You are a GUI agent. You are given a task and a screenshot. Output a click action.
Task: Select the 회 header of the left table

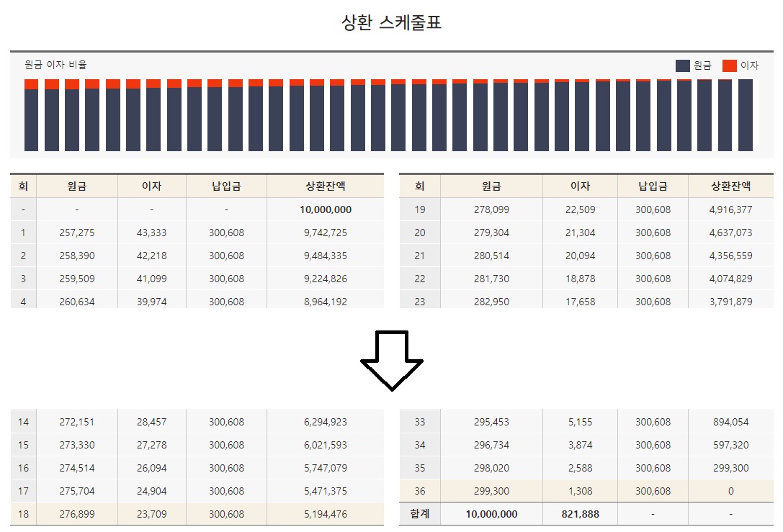22,185
